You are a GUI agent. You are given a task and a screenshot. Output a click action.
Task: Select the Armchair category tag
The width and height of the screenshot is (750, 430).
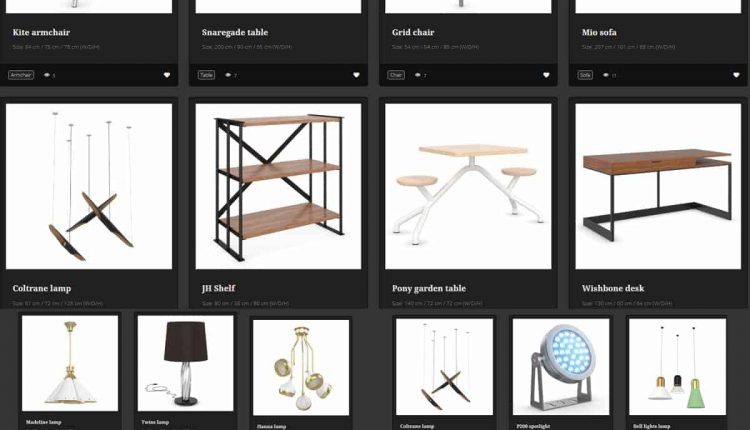click(21, 75)
